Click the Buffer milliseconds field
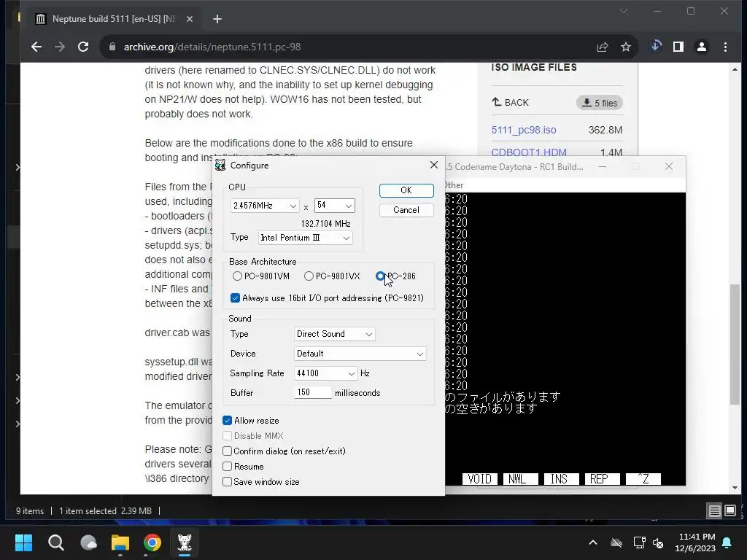The height and width of the screenshot is (560, 747). [x=312, y=393]
